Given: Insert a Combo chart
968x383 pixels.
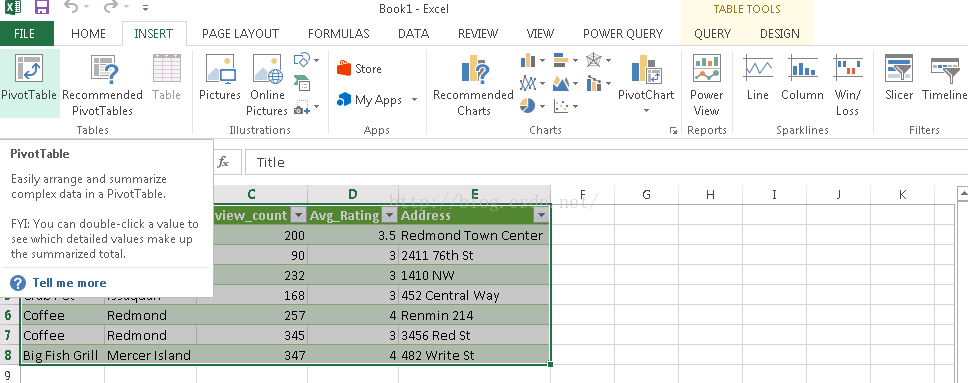Looking at the screenshot, I should [x=593, y=83].
